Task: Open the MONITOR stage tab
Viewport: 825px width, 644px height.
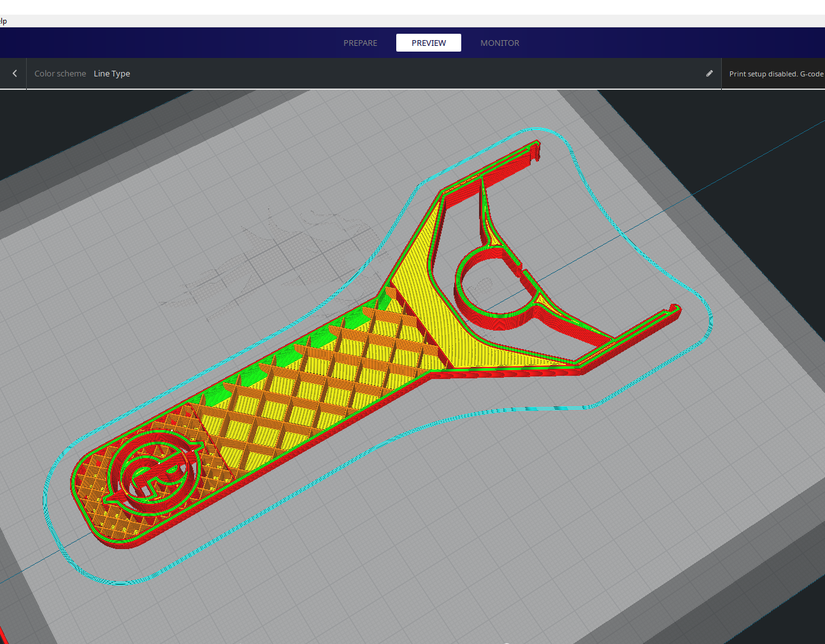Action: coord(499,43)
